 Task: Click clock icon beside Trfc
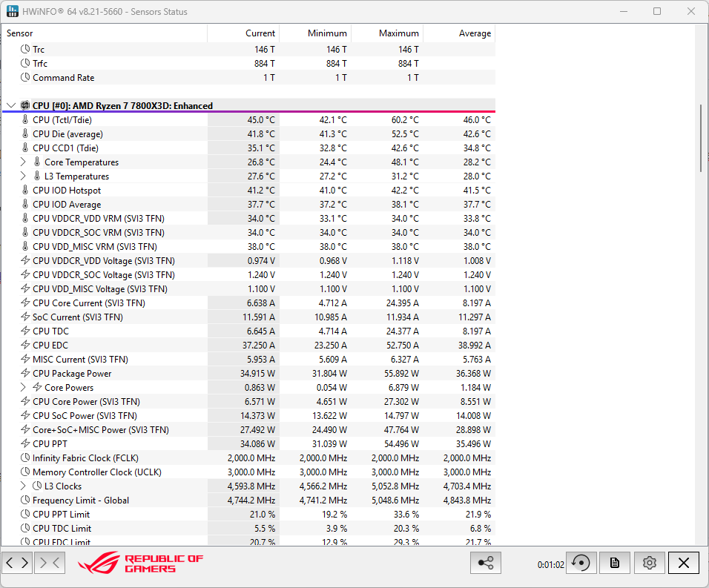(x=25, y=63)
